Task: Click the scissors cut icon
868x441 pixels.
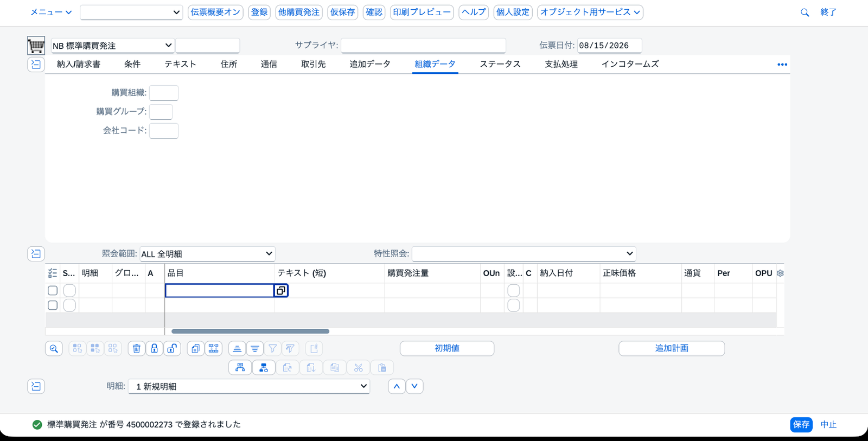Action: (x=359, y=368)
